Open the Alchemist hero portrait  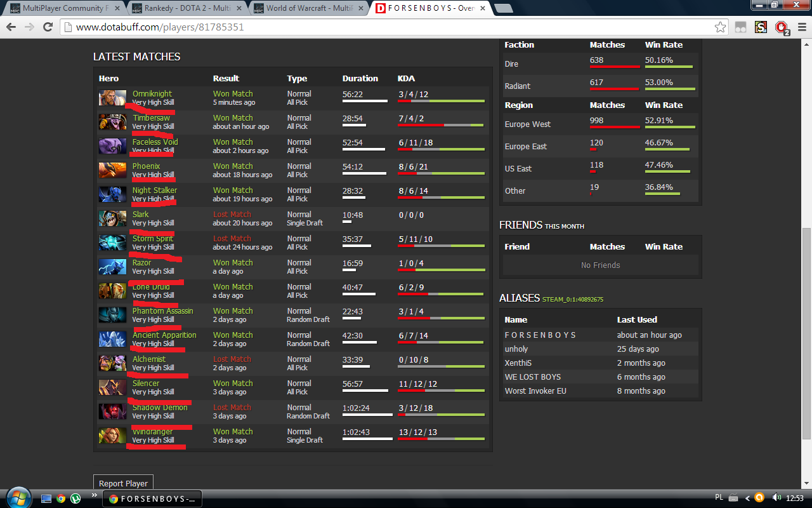click(x=112, y=364)
